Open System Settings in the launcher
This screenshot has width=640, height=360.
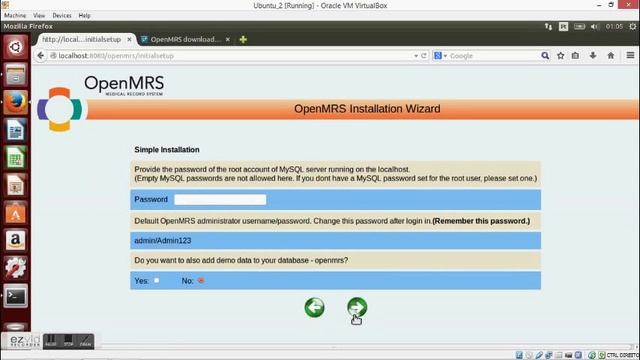click(x=16, y=268)
